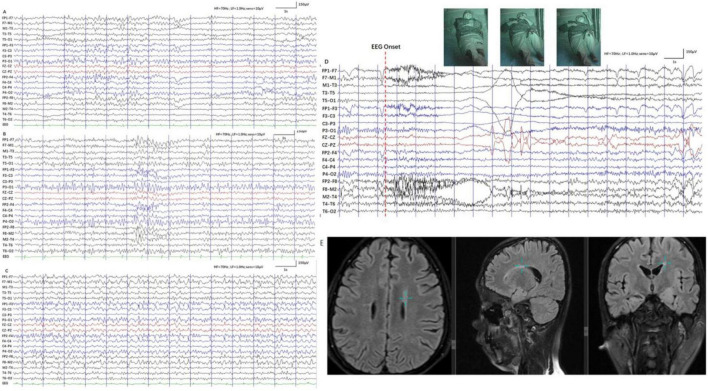Screen dimensions: 708x391
Task: Select the coronal MRI brain image
Action: click(x=647, y=305)
